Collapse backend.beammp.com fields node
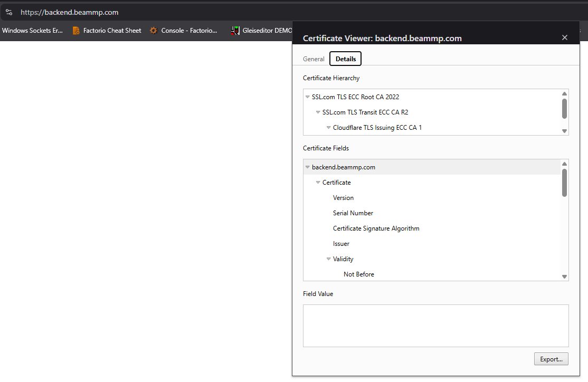 pyautogui.click(x=308, y=167)
